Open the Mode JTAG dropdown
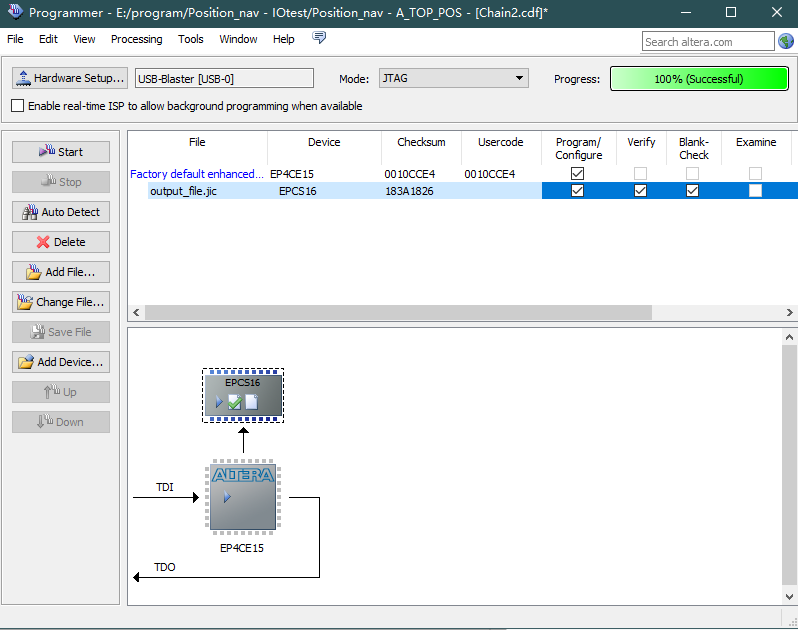 453,78
